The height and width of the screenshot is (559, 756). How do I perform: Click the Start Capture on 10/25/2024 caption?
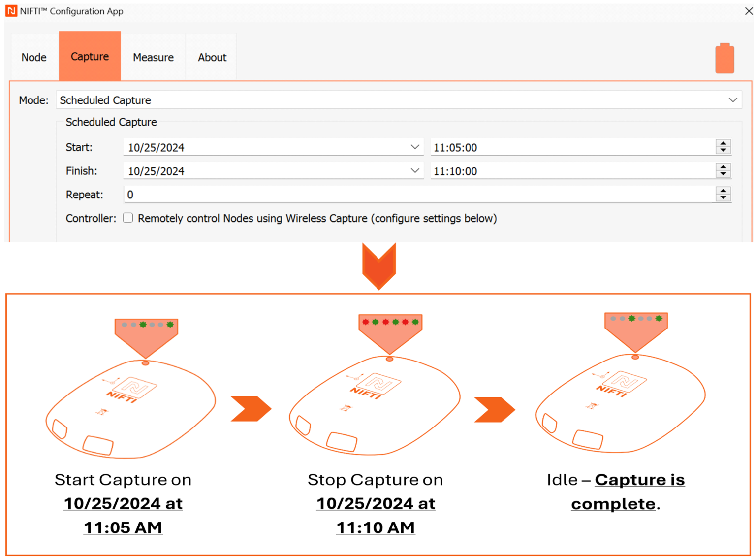pyautogui.click(x=123, y=503)
